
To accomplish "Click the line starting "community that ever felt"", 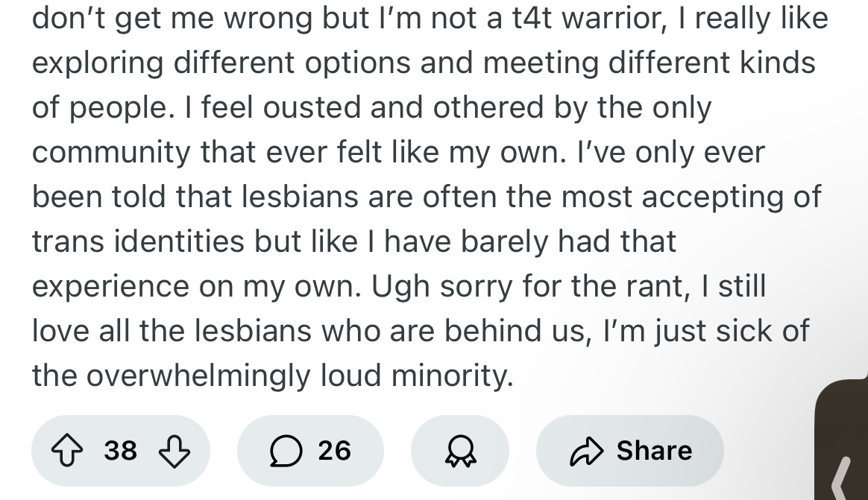I will (398, 152).
